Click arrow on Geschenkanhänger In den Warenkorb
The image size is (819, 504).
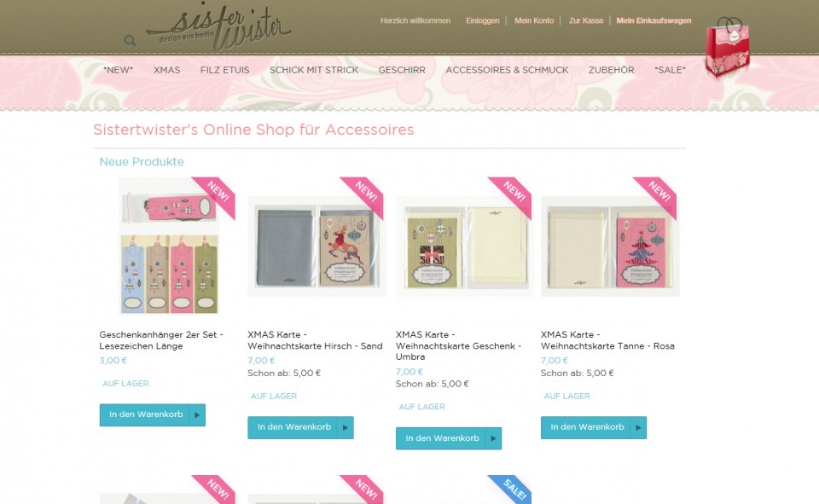pos(197,414)
